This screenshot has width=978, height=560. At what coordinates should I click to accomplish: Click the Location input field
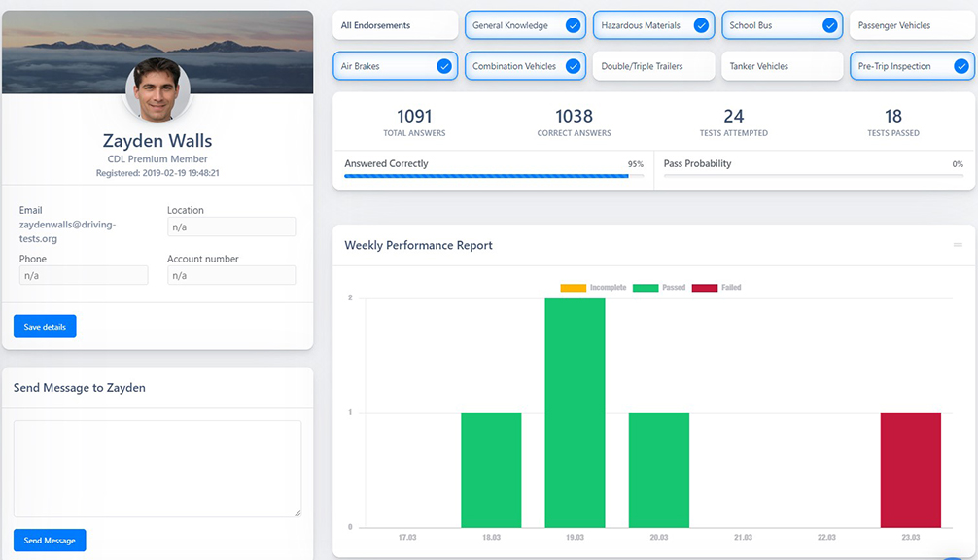point(230,227)
